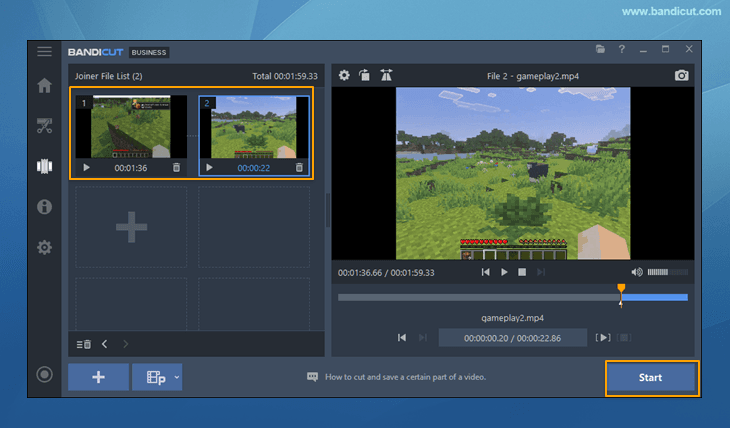Open sidebar settings gear

click(x=45, y=247)
